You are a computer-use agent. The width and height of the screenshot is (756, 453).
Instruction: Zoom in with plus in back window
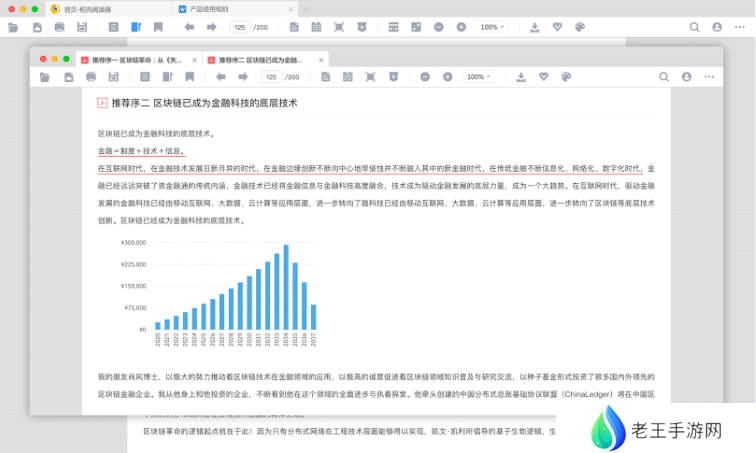click(x=461, y=27)
